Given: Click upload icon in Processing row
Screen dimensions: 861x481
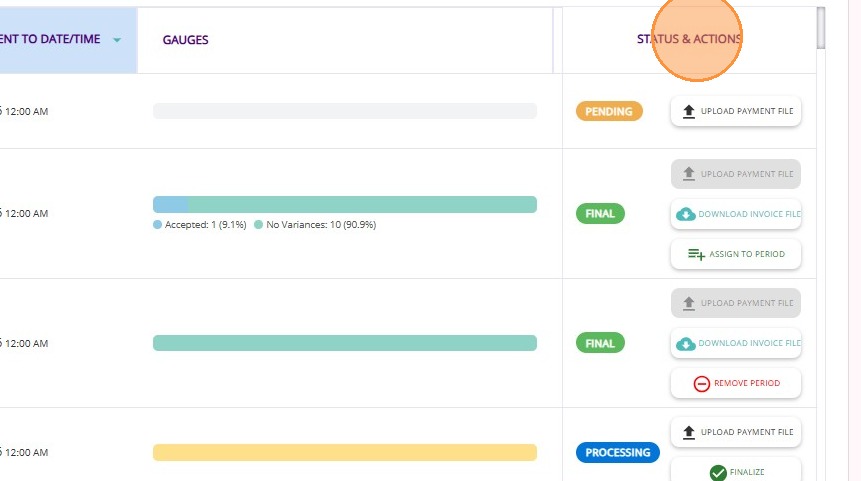Looking at the screenshot, I should 688,433.
